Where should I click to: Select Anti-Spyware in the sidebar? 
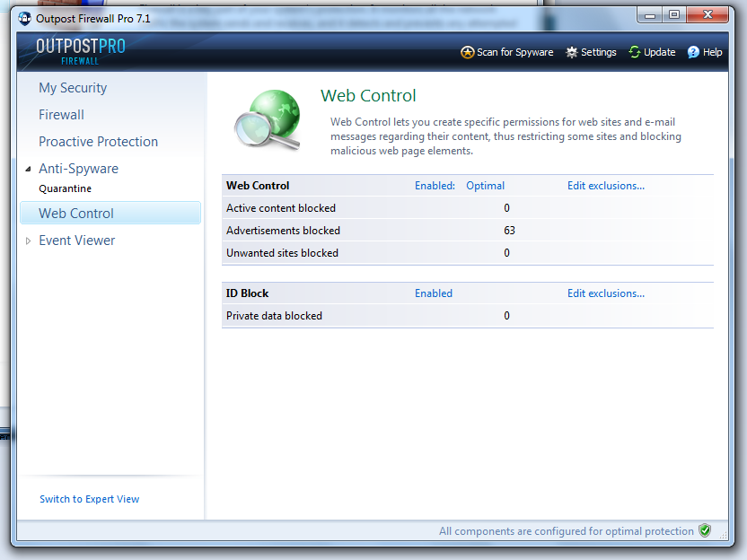pos(79,169)
